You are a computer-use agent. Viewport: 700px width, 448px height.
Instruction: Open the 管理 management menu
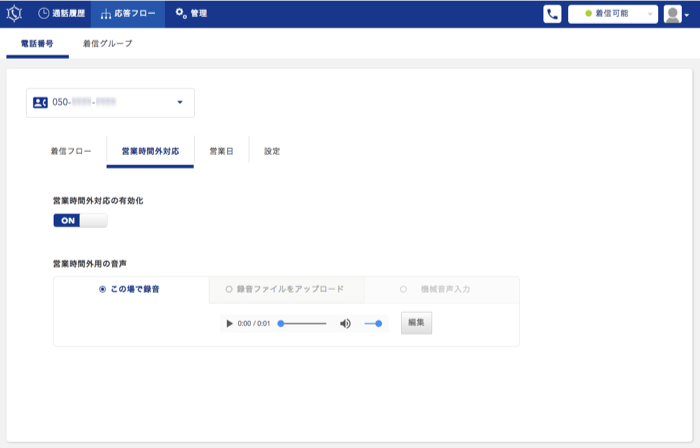point(191,13)
